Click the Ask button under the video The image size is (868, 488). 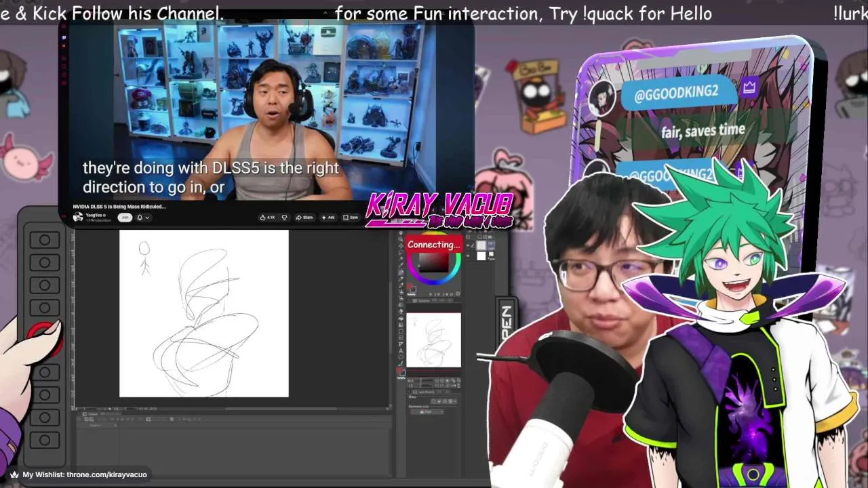point(328,218)
